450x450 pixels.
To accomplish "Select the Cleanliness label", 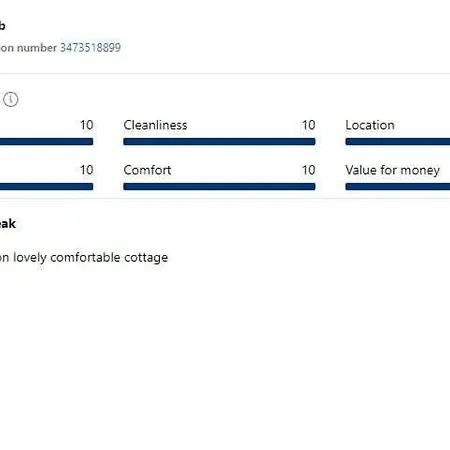I will (x=155, y=125).
